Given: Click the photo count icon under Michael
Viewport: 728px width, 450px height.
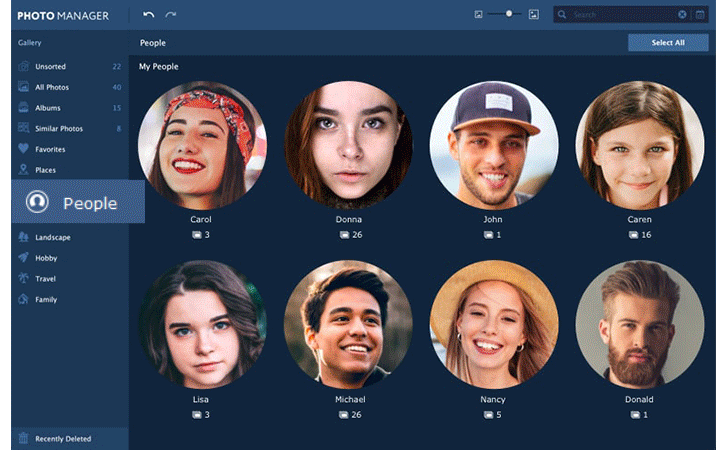Looking at the screenshot, I should coord(343,415).
